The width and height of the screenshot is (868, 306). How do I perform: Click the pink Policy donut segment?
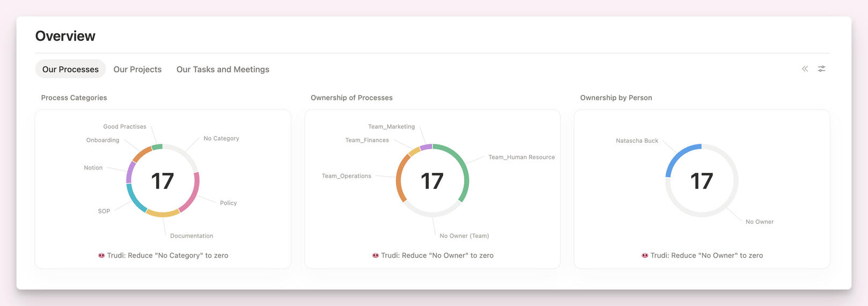coord(194,194)
